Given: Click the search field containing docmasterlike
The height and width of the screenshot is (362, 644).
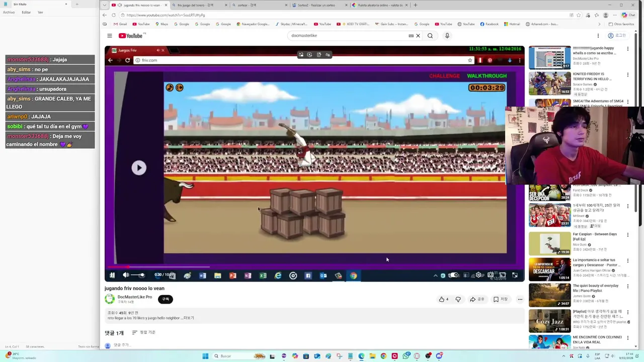Looking at the screenshot, I should click(x=347, y=36).
